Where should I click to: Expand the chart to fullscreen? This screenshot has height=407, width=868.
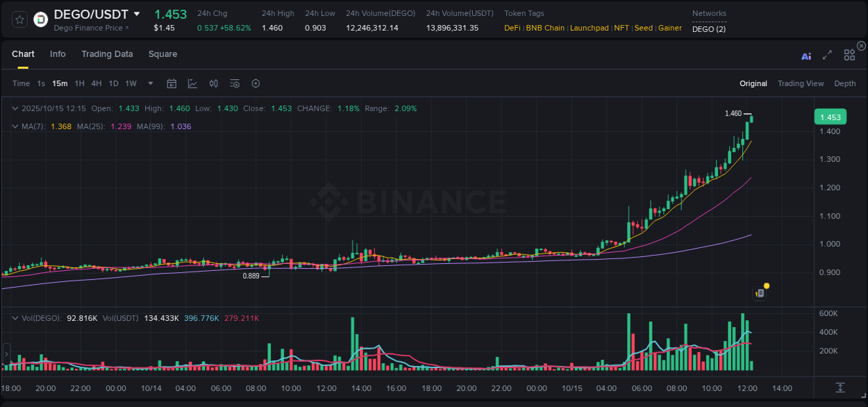pos(827,56)
